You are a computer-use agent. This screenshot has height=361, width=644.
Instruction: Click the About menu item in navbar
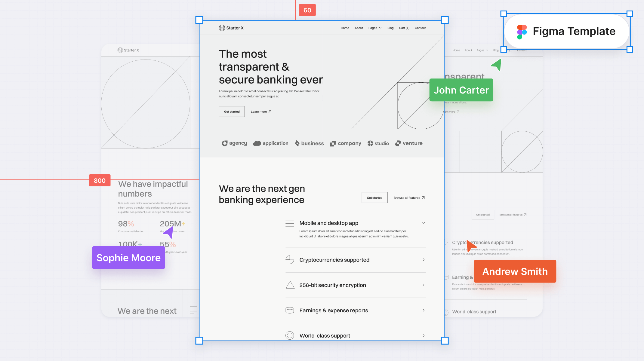[x=359, y=28]
